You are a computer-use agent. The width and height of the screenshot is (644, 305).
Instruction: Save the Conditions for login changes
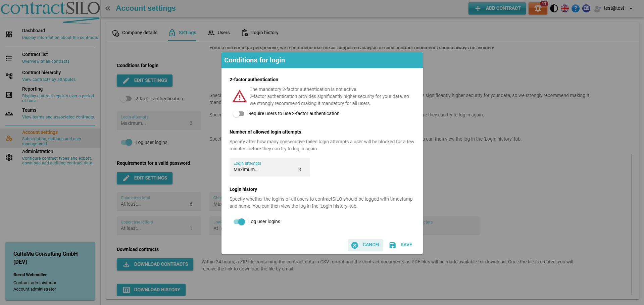point(401,245)
